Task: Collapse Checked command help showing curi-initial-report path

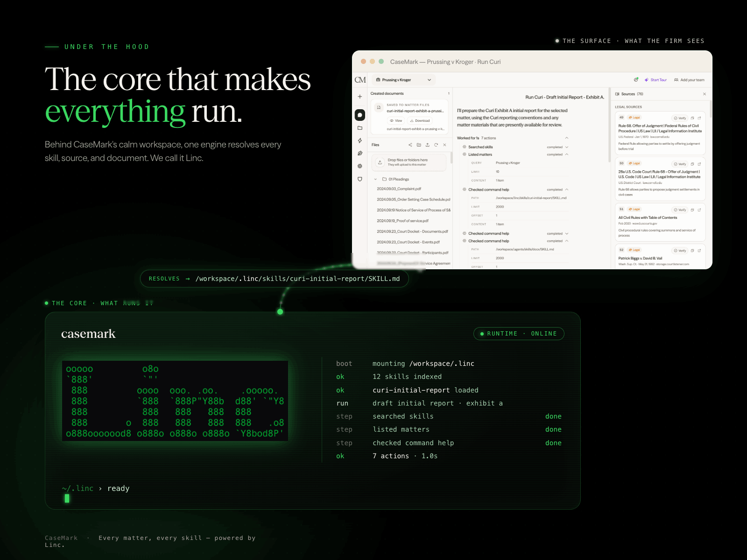Action: click(x=567, y=189)
